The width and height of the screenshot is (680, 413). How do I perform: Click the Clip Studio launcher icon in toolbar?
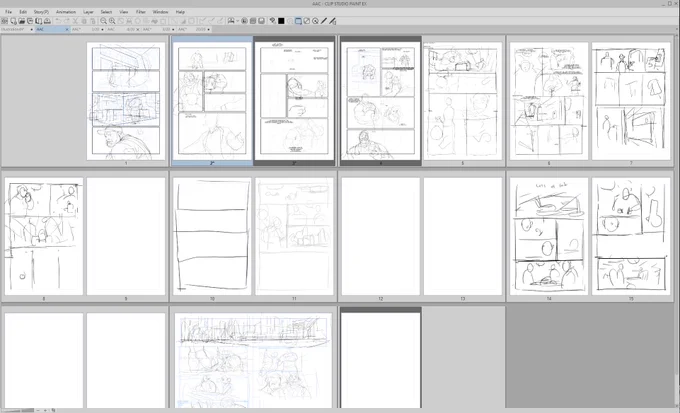[x=5, y=21]
